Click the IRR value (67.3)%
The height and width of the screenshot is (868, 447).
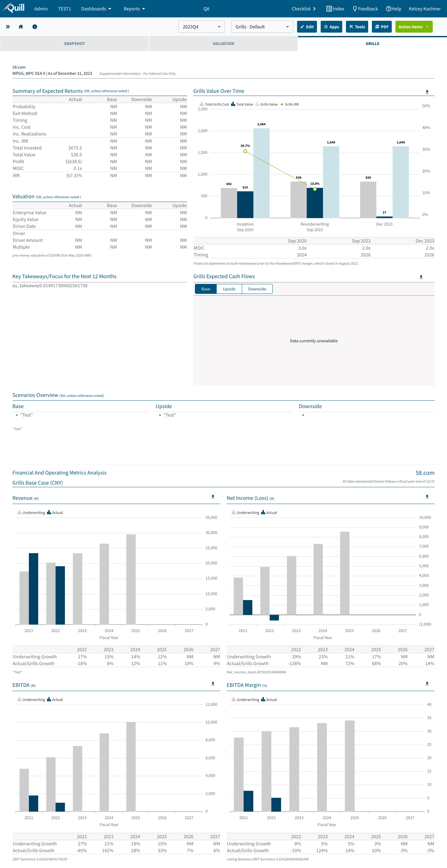click(x=74, y=176)
